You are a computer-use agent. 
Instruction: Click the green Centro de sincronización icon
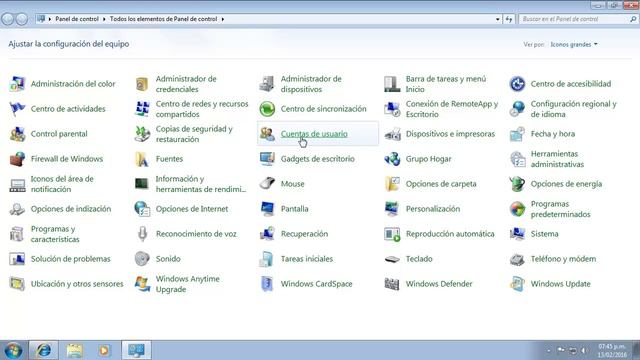click(x=267, y=109)
